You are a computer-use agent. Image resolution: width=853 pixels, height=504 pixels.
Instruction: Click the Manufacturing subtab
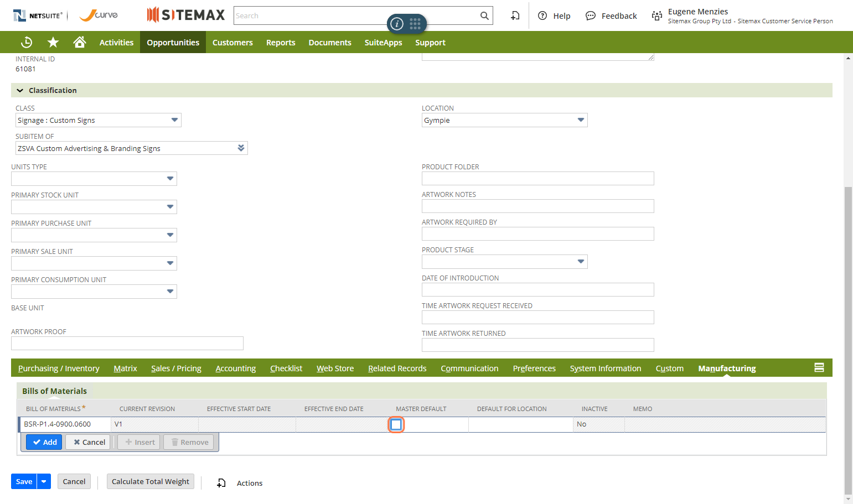pyautogui.click(x=727, y=368)
